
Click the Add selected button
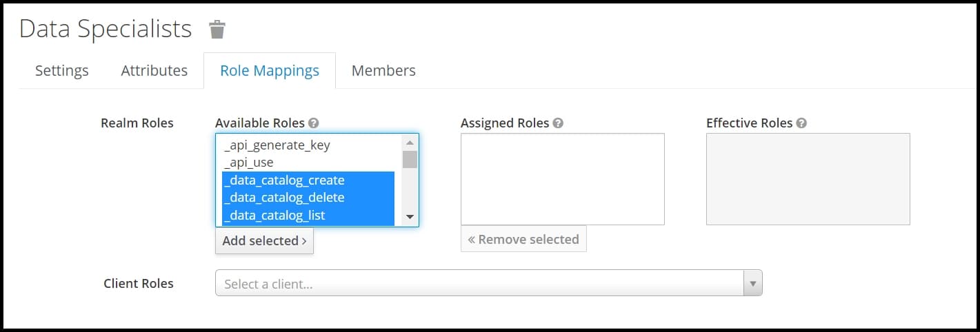click(264, 241)
